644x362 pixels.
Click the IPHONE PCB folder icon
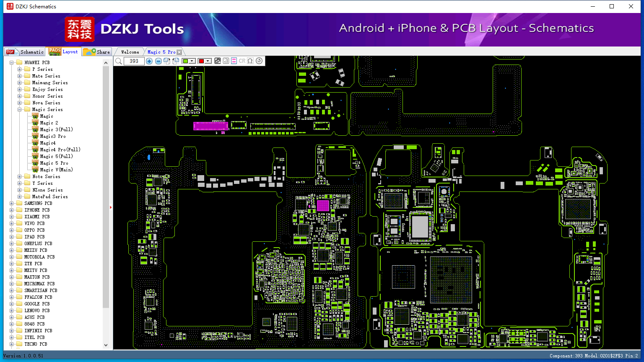19,210
